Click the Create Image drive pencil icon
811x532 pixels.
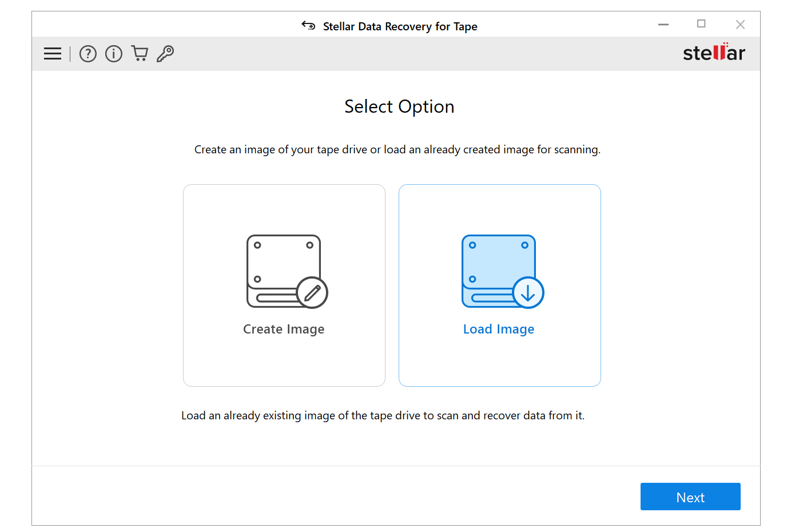[286, 271]
